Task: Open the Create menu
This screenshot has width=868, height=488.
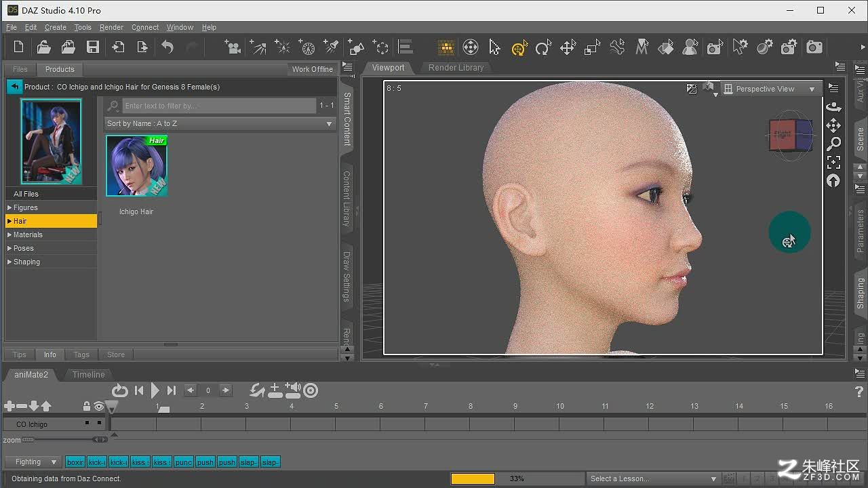Action: point(56,27)
